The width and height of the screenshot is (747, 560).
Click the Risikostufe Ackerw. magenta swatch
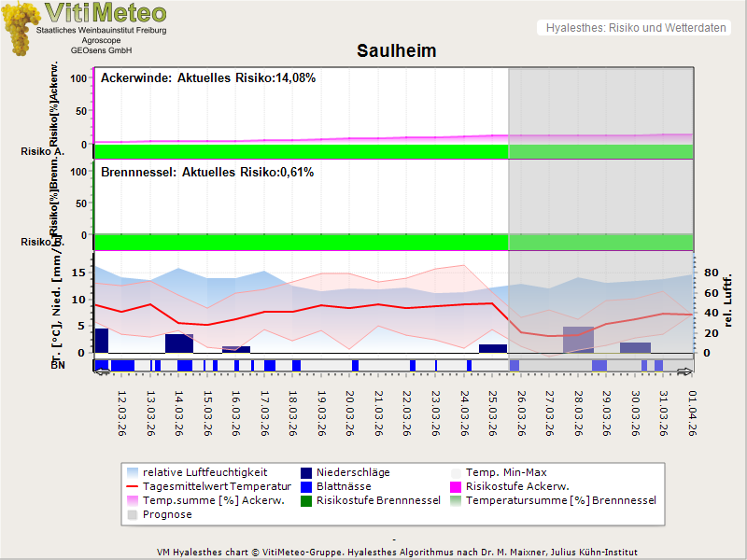point(457,486)
